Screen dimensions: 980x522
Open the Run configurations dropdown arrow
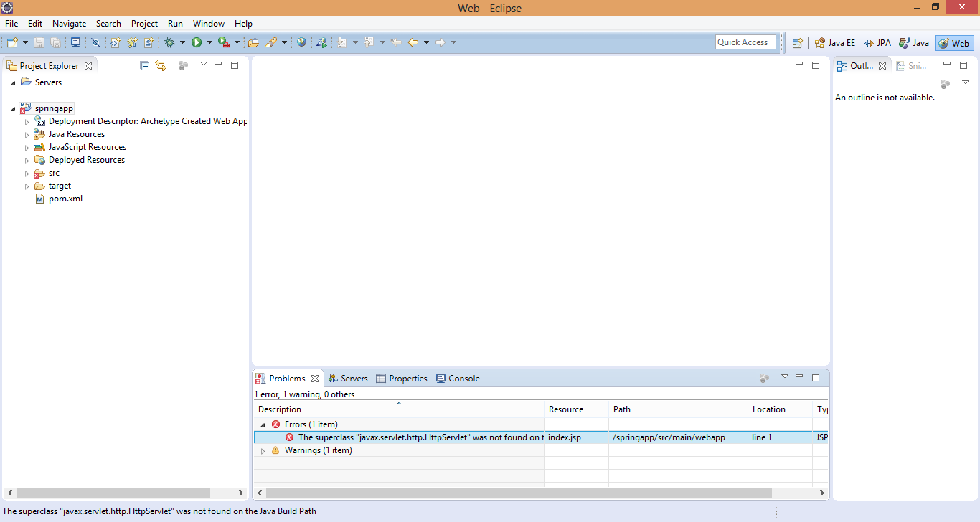209,42
